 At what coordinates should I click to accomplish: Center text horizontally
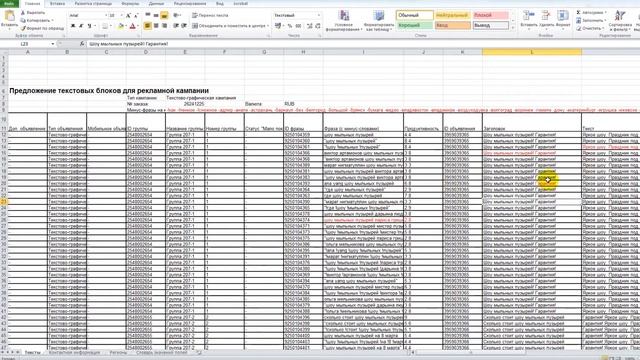click(156, 26)
